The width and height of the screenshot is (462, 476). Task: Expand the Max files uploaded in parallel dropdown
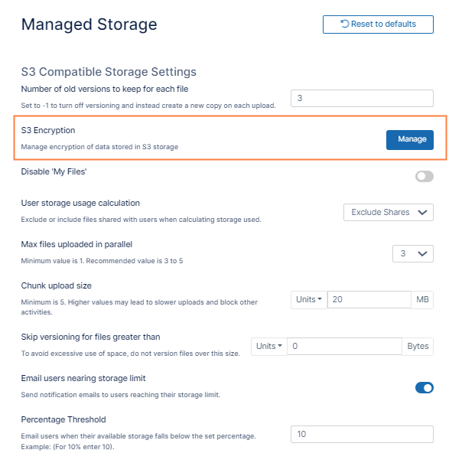pyautogui.click(x=412, y=253)
